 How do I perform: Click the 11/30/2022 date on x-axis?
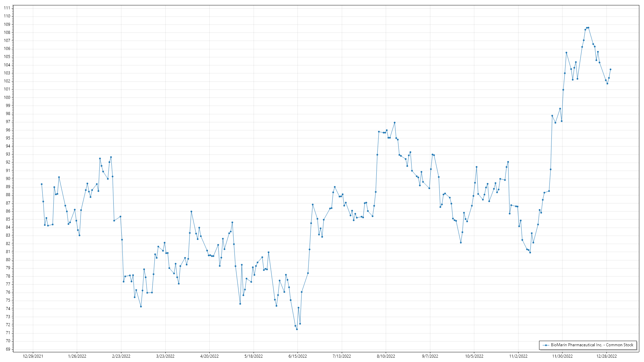coord(562,356)
